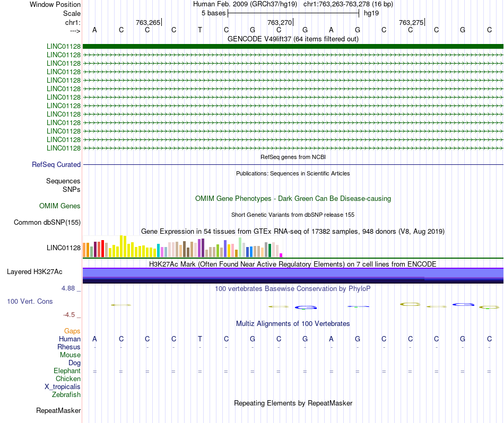Select the Rhesus alignment row label
This screenshot has width=504, height=423.
pos(69,347)
